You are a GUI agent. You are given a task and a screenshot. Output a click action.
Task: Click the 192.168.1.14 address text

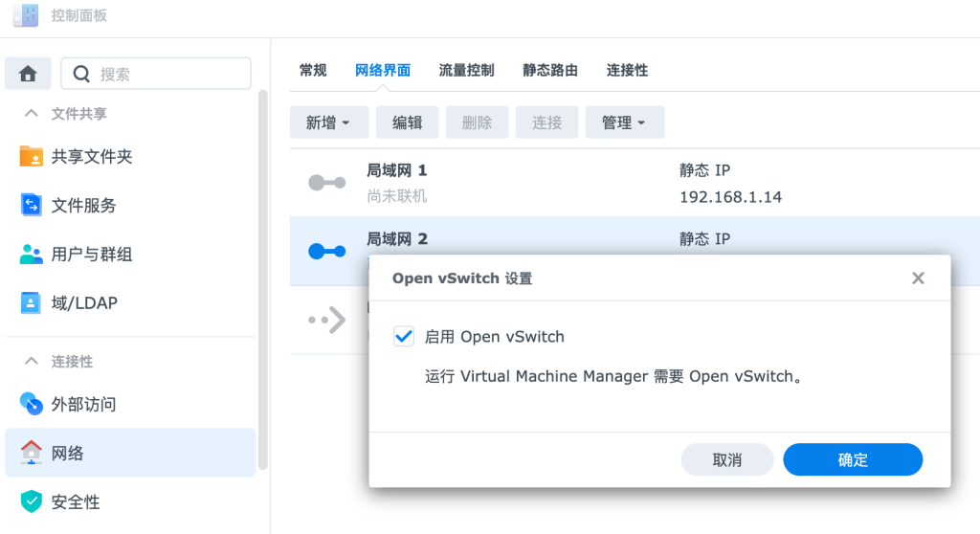tap(730, 197)
